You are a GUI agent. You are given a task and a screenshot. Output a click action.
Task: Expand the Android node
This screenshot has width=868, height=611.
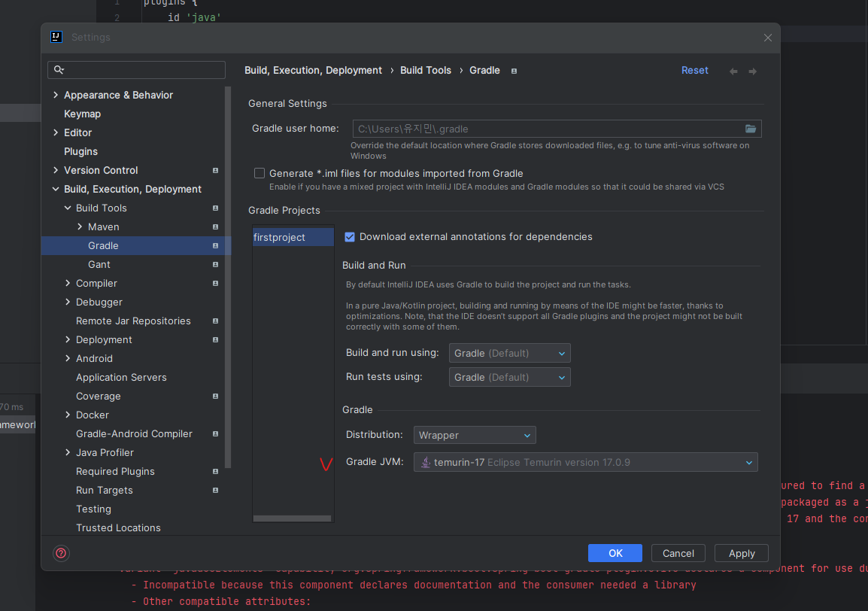pyautogui.click(x=68, y=359)
